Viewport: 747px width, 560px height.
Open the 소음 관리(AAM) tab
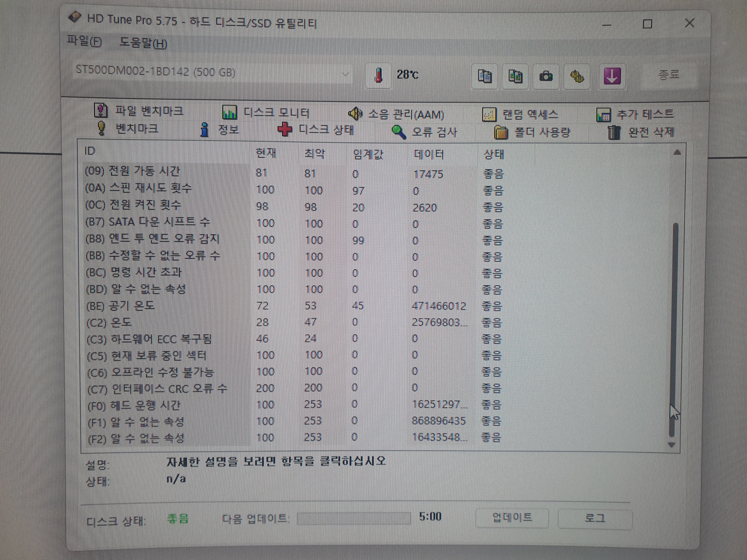[396, 114]
